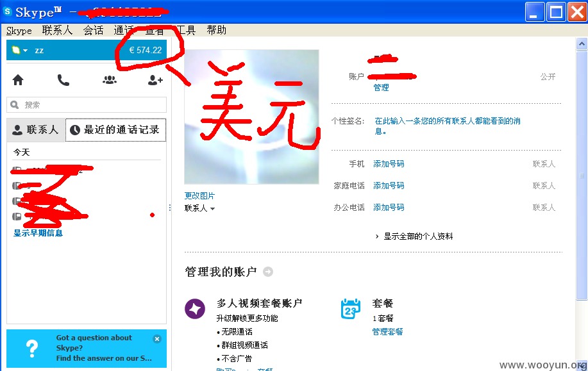Focus the 搜索 search field
The image size is (588, 371).
pos(87,105)
